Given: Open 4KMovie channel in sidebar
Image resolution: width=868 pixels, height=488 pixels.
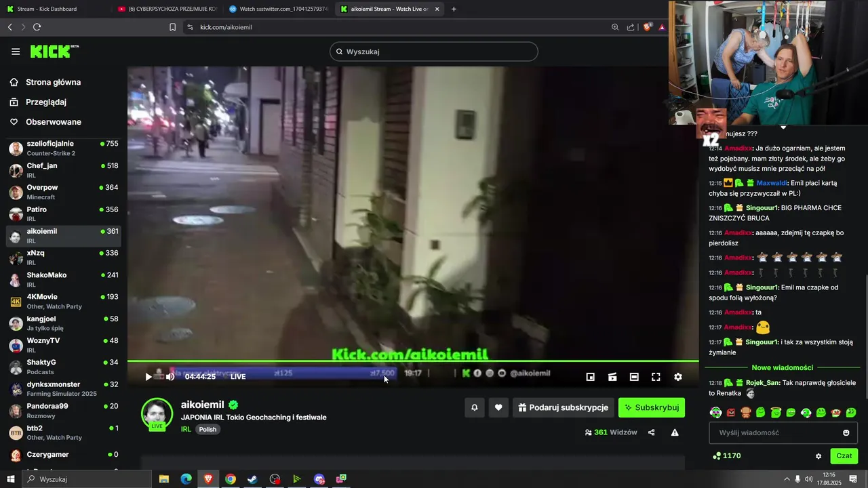Looking at the screenshot, I should click(64, 302).
